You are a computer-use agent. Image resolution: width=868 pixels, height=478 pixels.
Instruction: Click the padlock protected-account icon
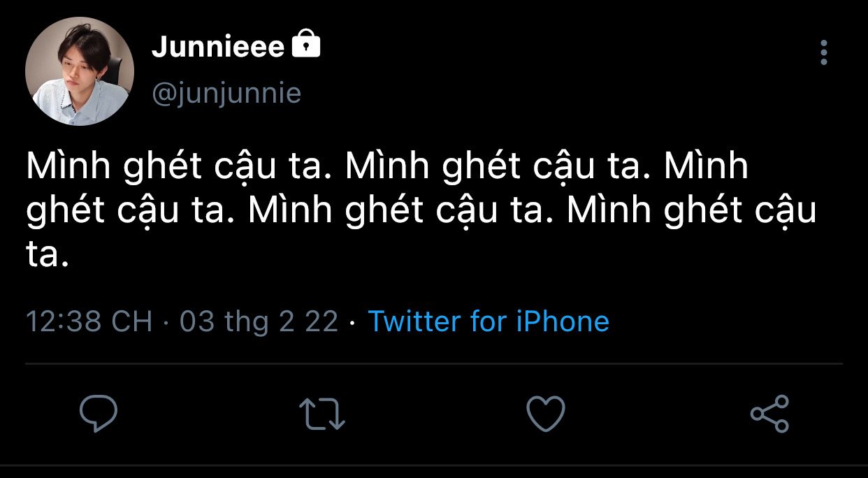point(305,45)
